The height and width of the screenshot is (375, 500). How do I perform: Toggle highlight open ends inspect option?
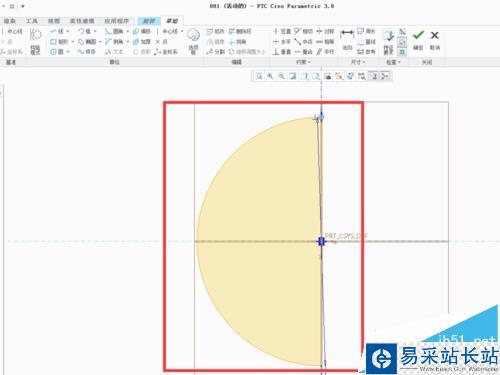tap(403, 42)
